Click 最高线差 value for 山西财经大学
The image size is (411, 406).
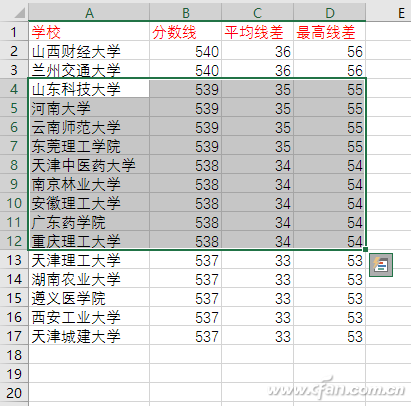point(330,51)
